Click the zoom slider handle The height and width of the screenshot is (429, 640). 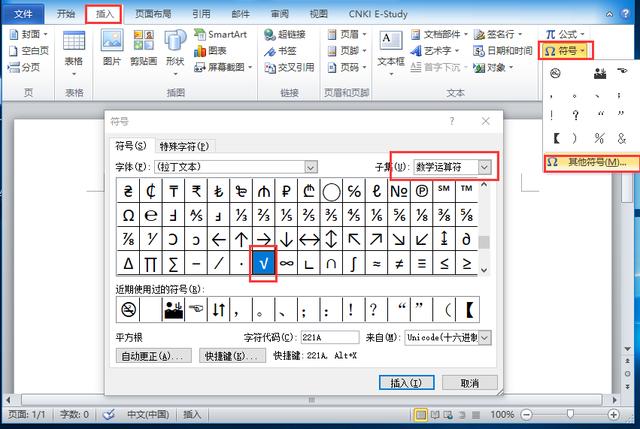[570, 415]
